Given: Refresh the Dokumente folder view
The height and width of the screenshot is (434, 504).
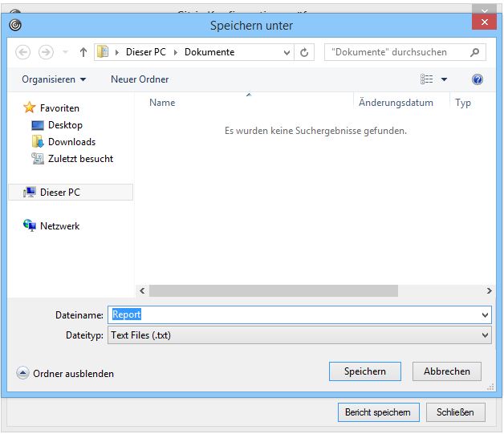Looking at the screenshot, I should tap(304, 52).
